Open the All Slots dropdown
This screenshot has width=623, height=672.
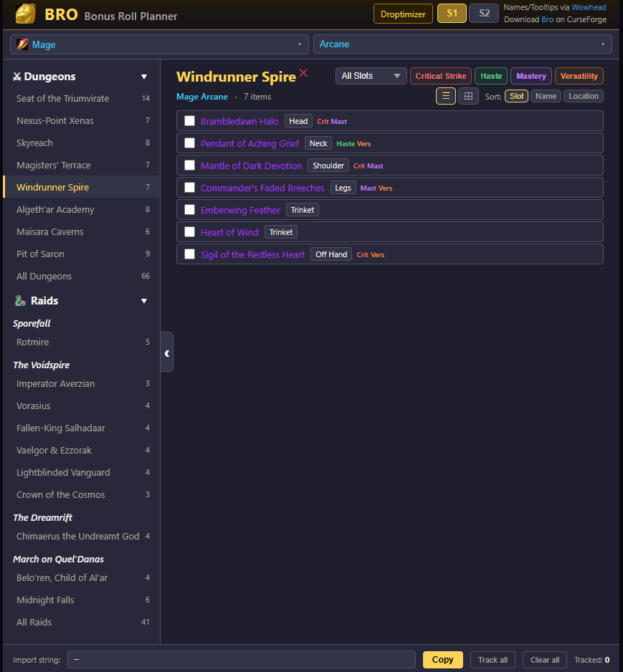click(371, 76)
